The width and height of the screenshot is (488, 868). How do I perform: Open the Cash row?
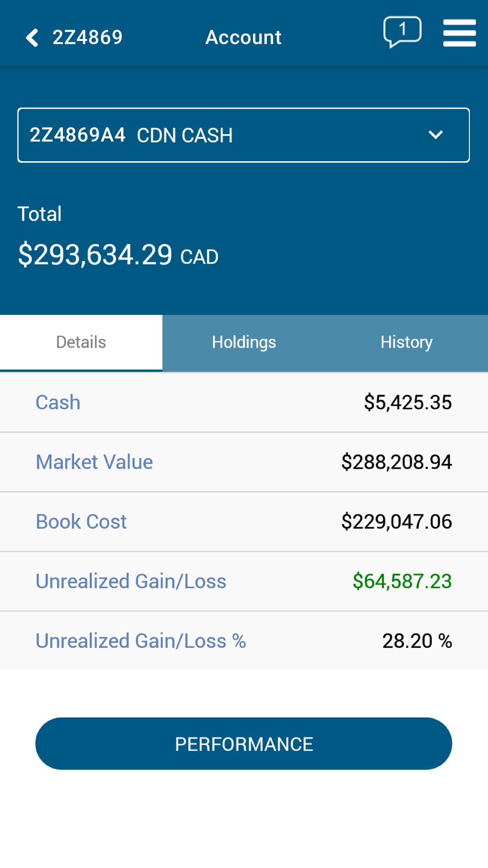[244, 403]
